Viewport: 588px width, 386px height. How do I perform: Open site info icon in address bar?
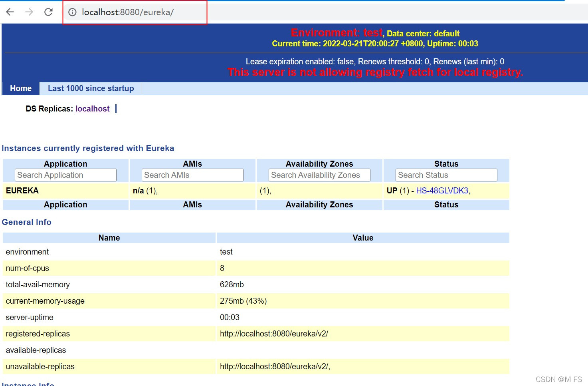click(72, 12)
